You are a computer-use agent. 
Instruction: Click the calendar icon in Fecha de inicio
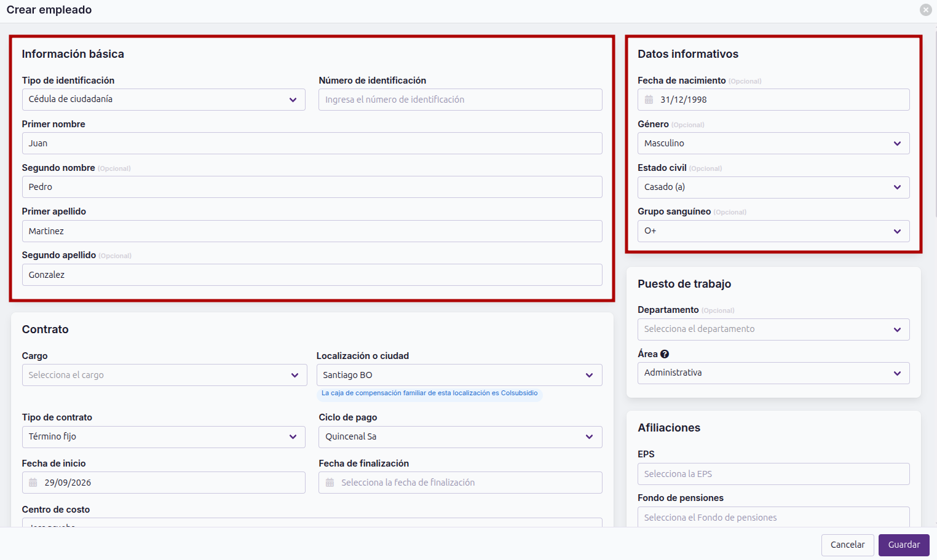point(33,483)
